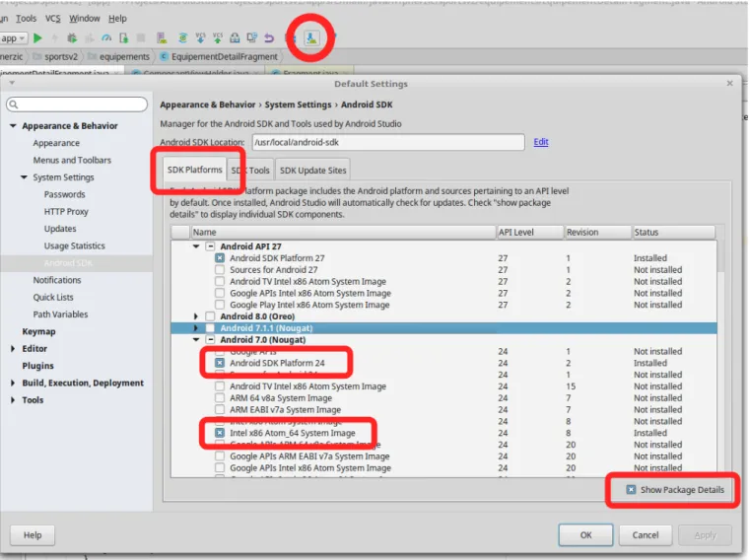This screenshot has width=750, height=560.
Task: Click the Cancel button
Action: pos(646,534)
